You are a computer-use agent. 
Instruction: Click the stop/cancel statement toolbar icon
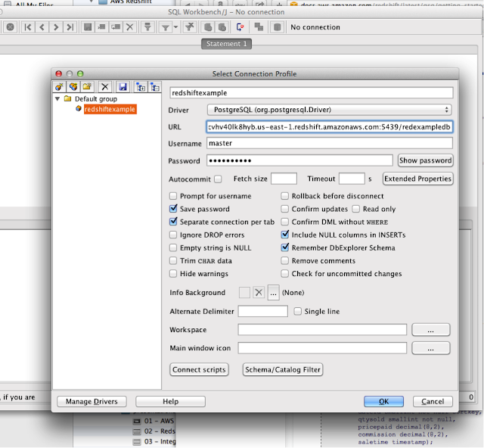pyautogui.click(x=10, y=27)
